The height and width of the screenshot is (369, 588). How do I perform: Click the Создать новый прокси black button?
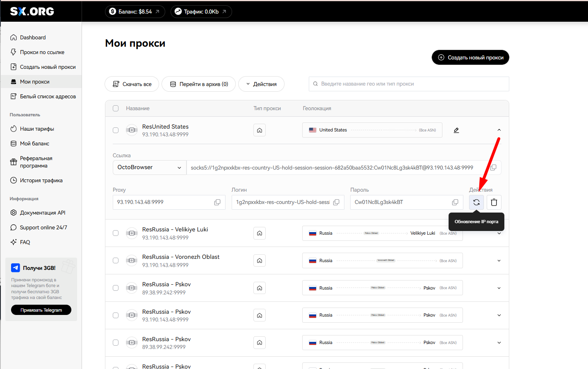click(x=470, y=57)
